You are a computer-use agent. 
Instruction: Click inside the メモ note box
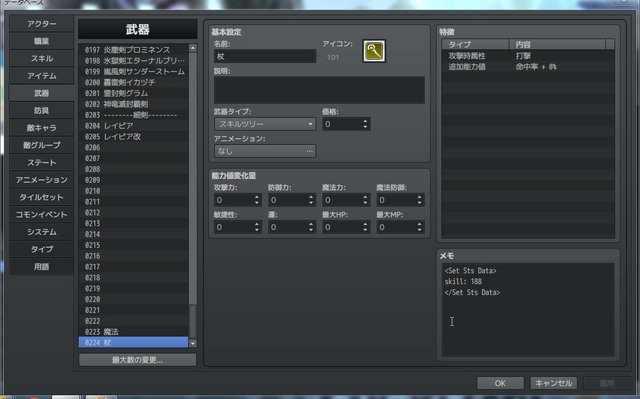point(528,310)
